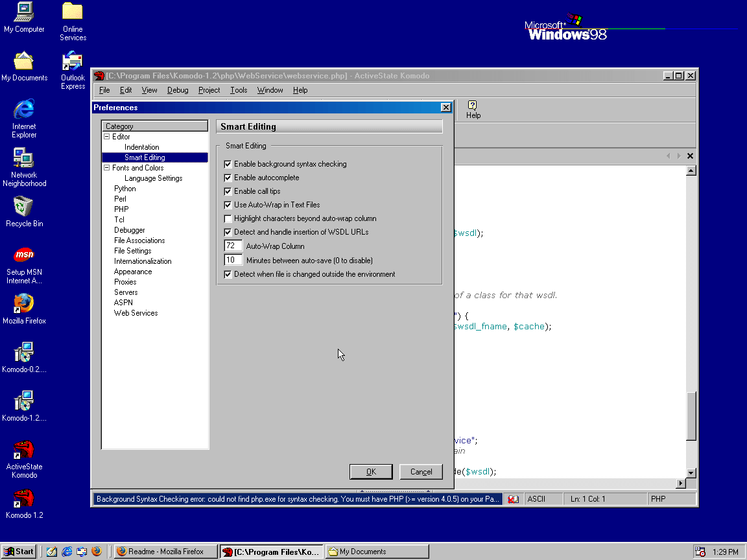Uncheck Enable call tips
This screenshot has width=747, height=560.
coord(228,191)
